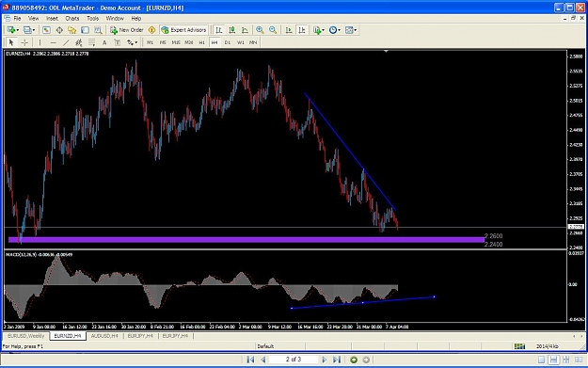Screen dimensions: 588x368
Task: Open the Data Window crosshair-circle icon
Action: (x=59, y=30)
